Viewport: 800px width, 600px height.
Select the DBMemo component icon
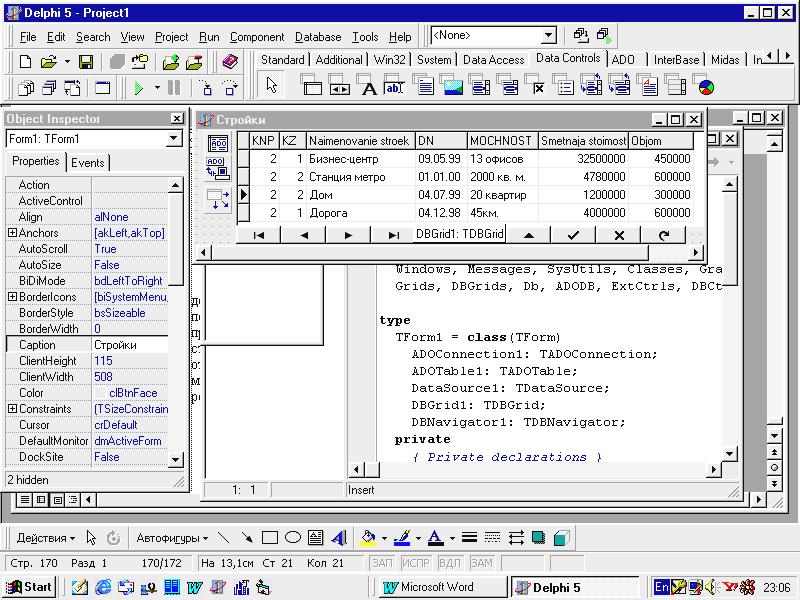423,85
